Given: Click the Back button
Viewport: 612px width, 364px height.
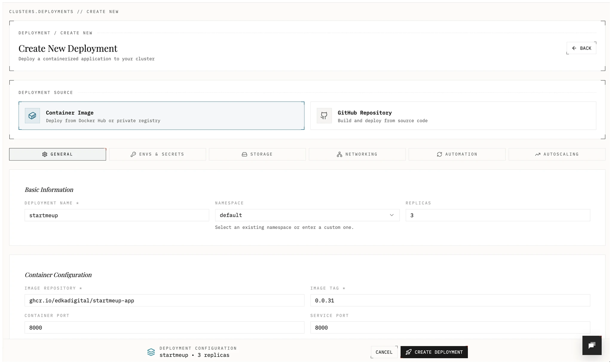Looking at the screenshot, I should pyautogui.click(x=581, y=48).
